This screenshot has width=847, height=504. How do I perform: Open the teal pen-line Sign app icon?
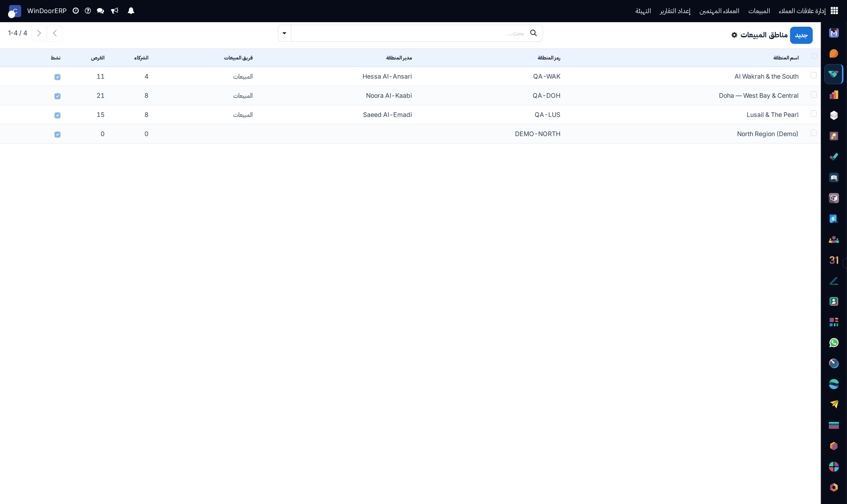coord(834,281)
